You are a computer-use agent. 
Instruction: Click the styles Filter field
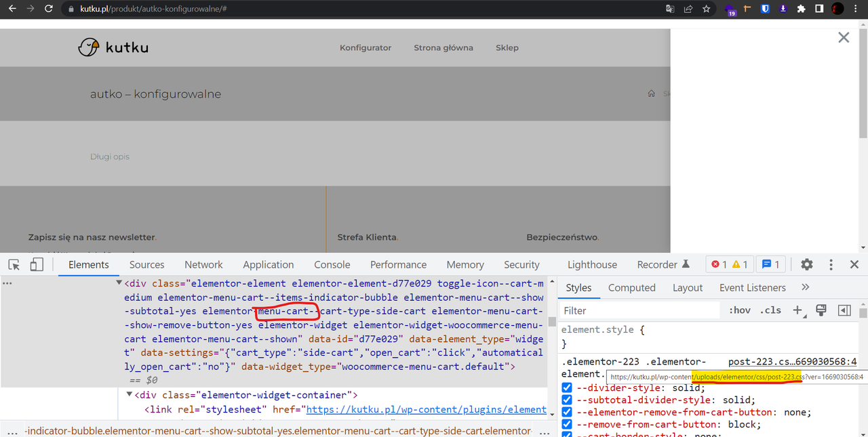[640, 310]
